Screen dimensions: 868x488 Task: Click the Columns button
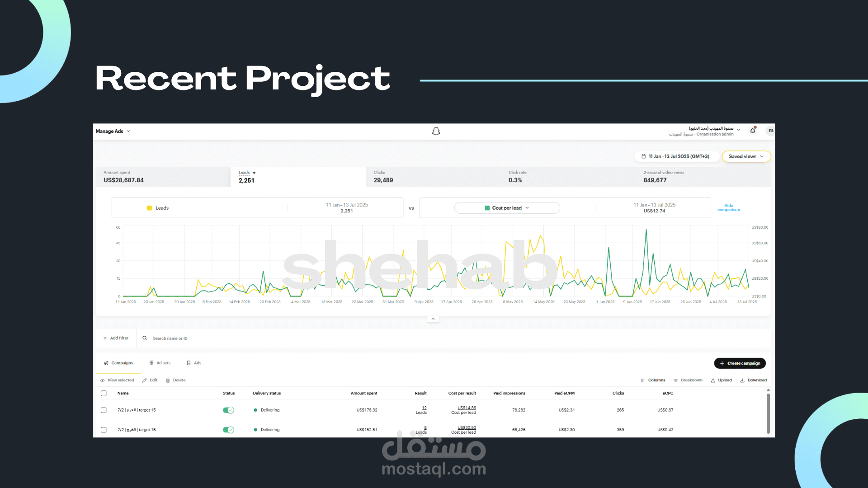[x=653, y=380]
